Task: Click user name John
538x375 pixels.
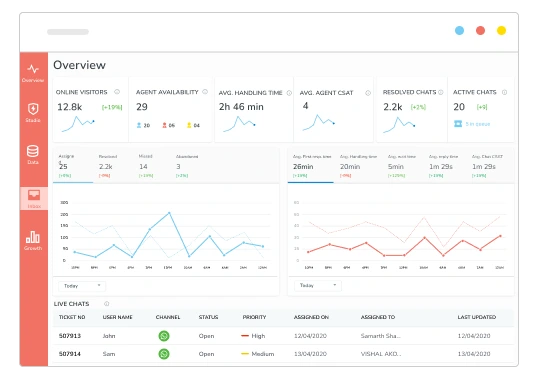Action: [x=109, y=336]
